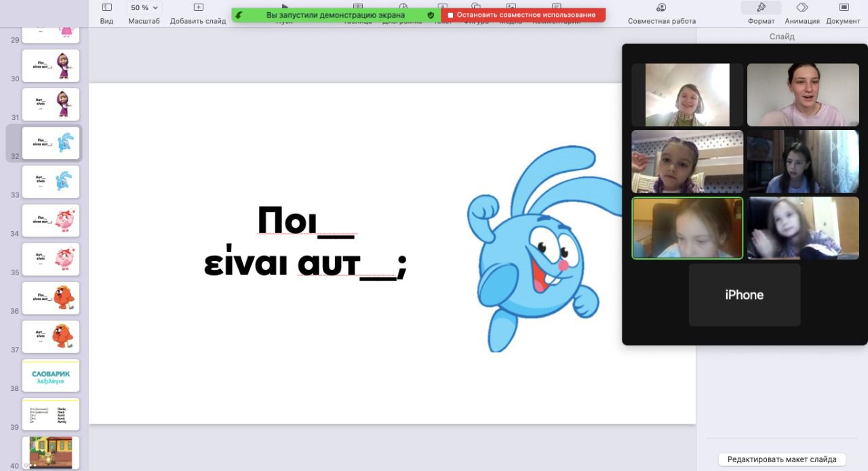The height and width of the screenshot is (471, 868).
Task: Select slide 32 thumbnail in the navigator
Action: pos(51,143)
